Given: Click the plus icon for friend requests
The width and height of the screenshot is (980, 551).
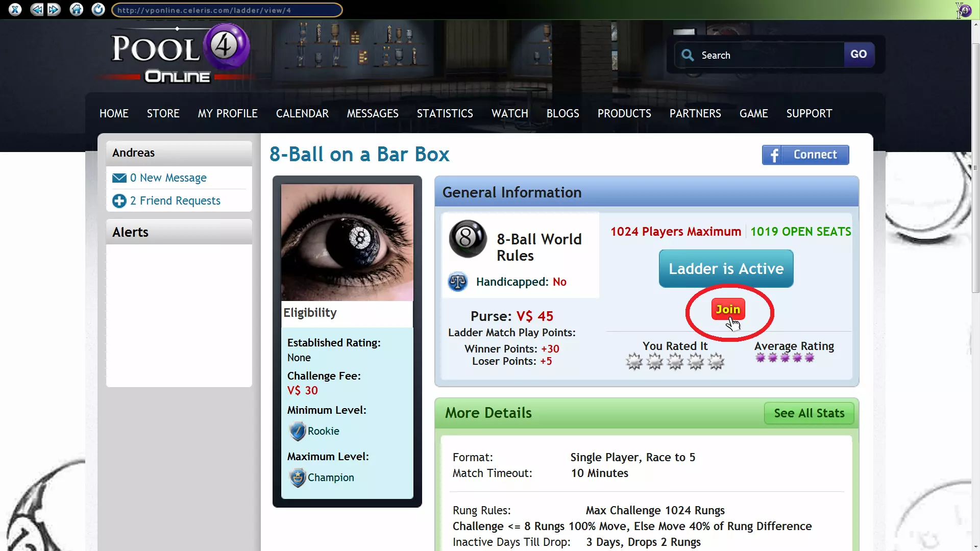Looking at the screenshot, I should (x=119, y=201).
